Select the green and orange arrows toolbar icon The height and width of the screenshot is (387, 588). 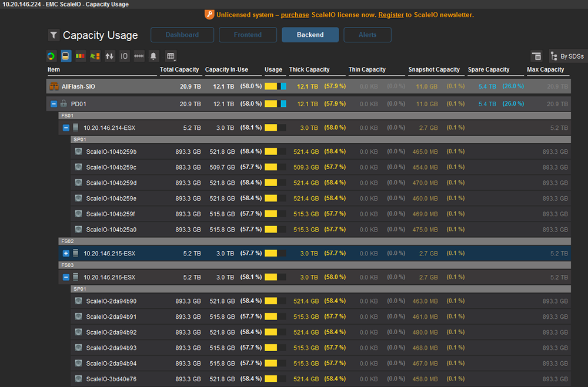[95, 56]
